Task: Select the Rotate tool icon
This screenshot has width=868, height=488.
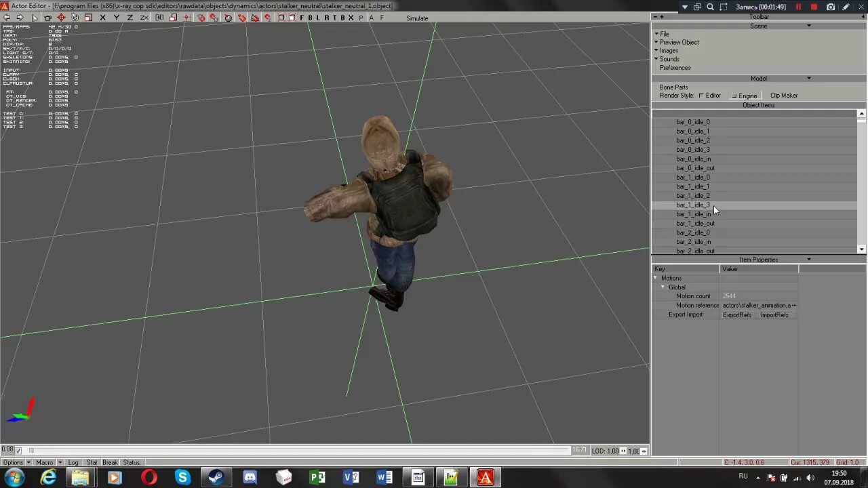Action: (75, 18)
